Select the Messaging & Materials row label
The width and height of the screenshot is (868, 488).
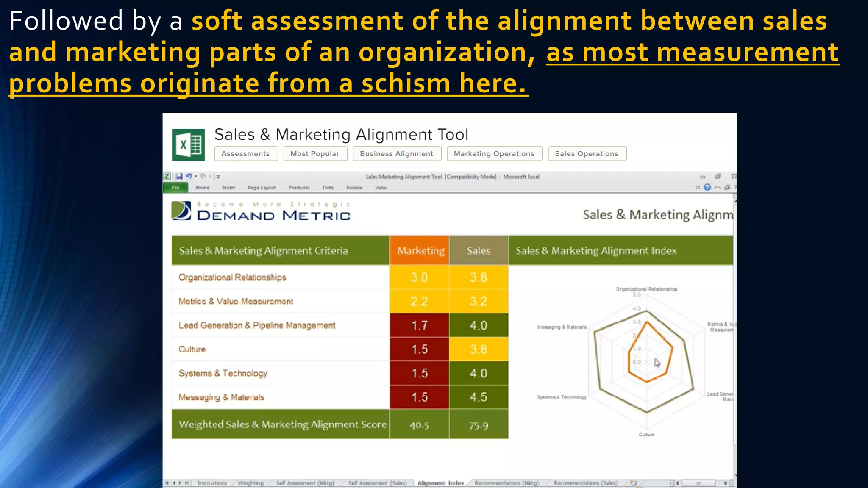tap(221, 397)
